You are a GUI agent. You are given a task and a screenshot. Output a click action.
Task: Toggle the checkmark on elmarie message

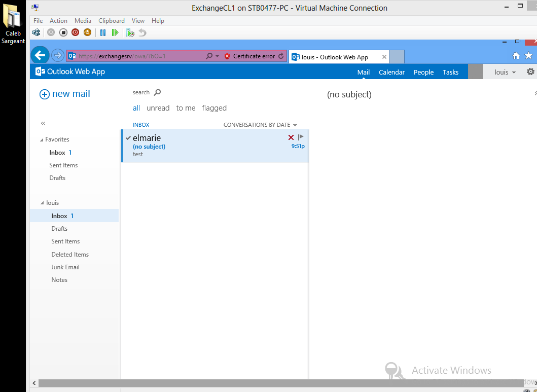coord(128,138)
